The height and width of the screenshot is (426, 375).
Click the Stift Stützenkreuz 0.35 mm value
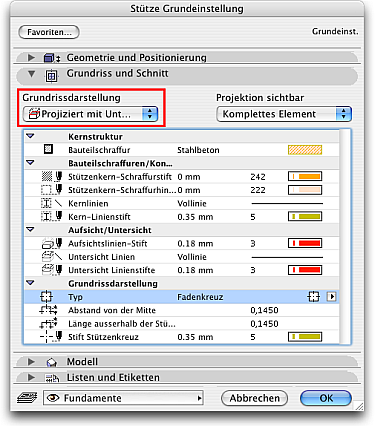coord(195,337)
